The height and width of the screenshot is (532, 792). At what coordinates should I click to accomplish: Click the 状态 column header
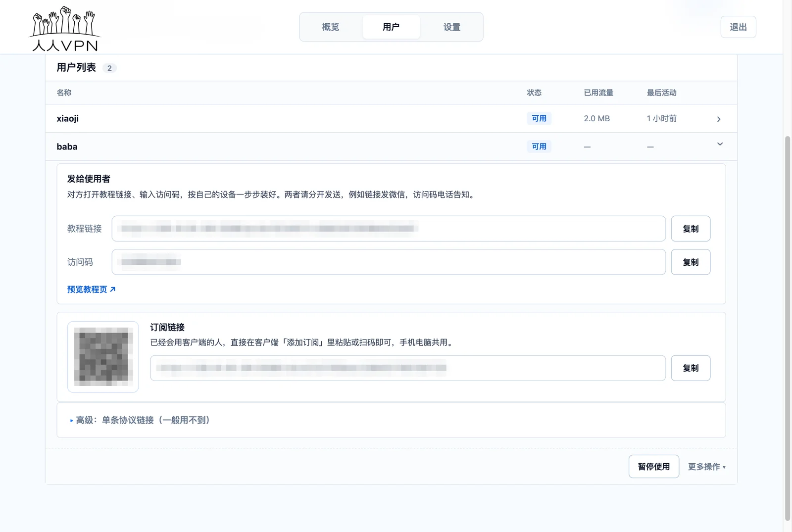pyautogui.click(x=534, y=93)
